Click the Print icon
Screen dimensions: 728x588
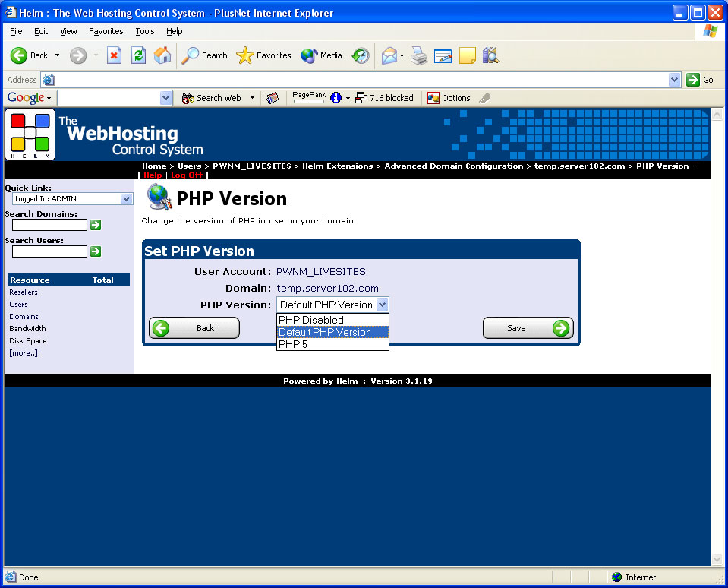tap(419, 55)
